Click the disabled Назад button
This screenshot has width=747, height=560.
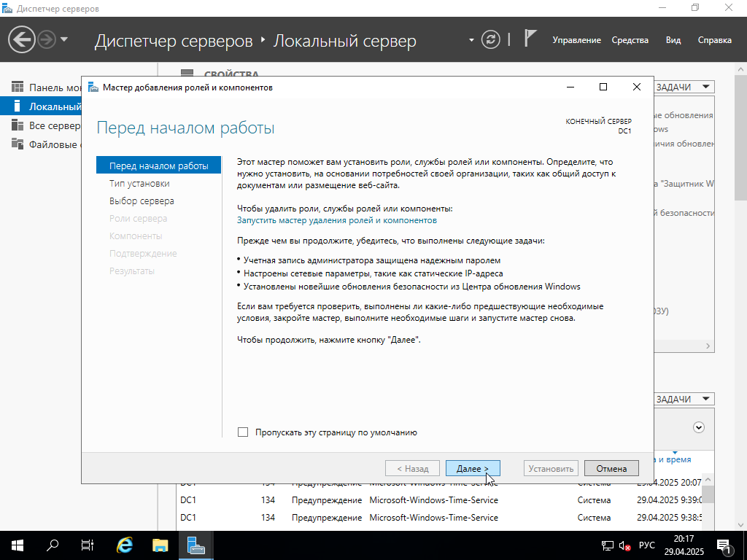point(413,469)
